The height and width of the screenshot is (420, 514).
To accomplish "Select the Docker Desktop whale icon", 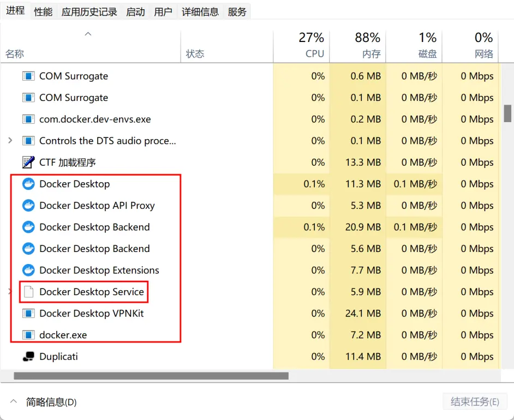I will point(28,184).
